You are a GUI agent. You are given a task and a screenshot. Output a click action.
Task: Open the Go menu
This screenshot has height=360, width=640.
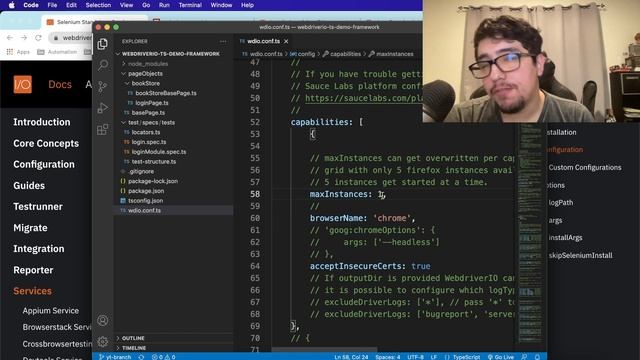(146, 5)
